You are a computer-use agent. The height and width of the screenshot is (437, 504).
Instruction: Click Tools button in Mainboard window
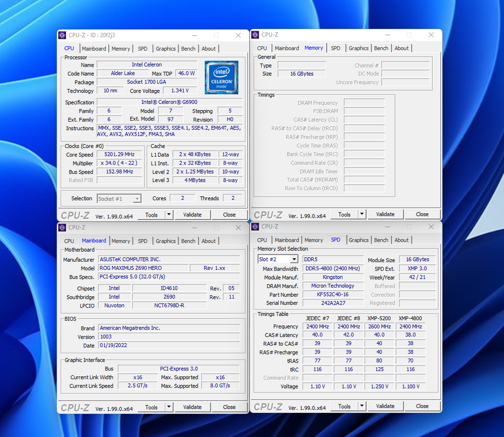pos(151,407)
